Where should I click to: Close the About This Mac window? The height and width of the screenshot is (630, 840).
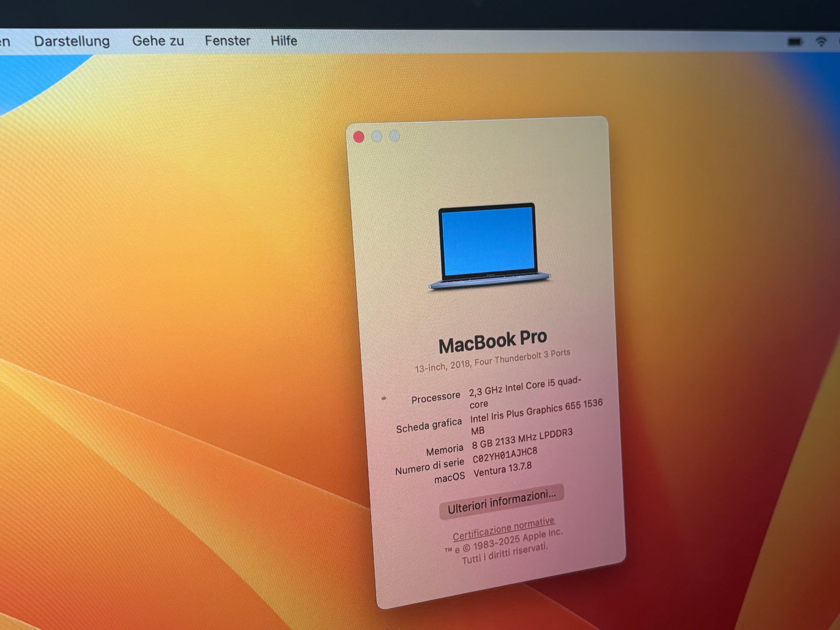click(x=359, y=137)
